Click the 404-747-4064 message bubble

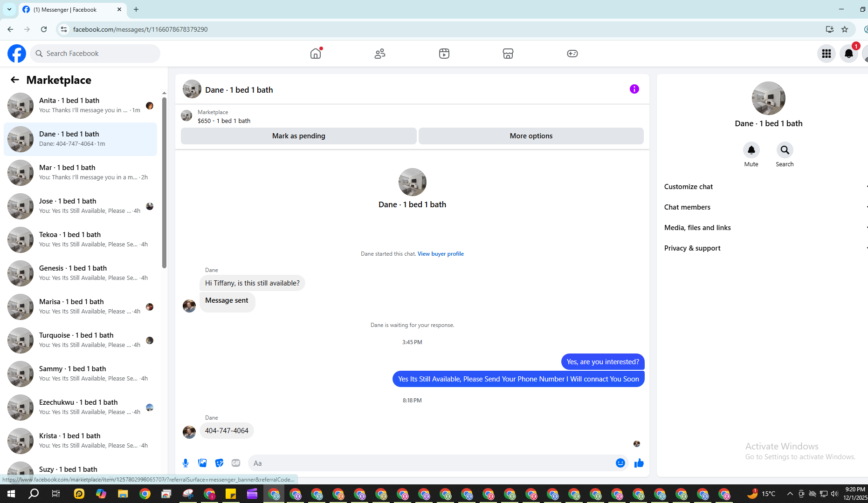(227, 431)
